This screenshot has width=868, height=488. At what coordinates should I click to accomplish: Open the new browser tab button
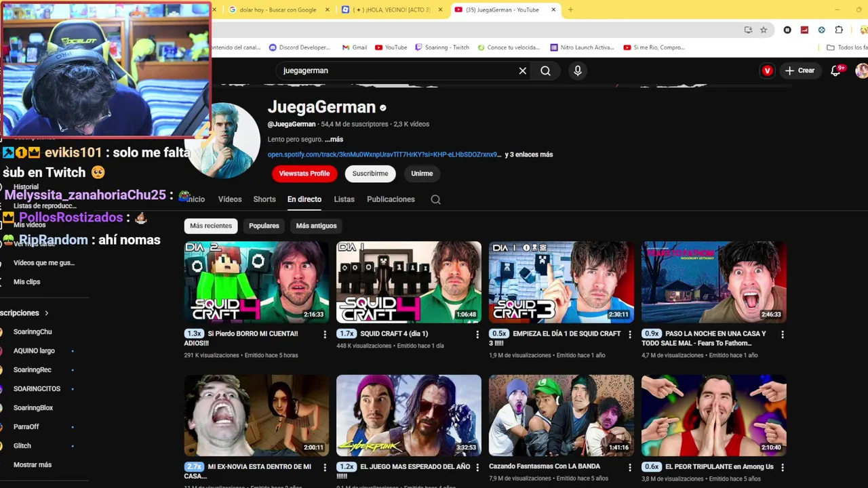(x=570, y=9)
